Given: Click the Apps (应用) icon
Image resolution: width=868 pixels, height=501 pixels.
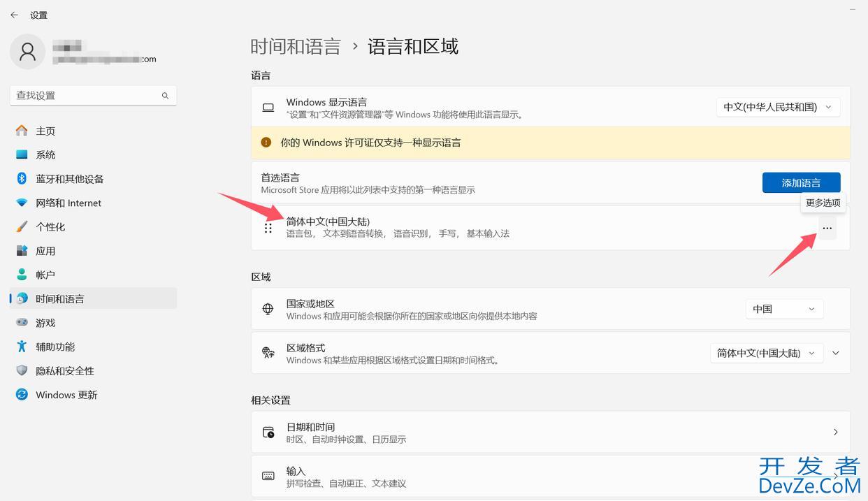Looking at the screenshot, I should [x=22, y=250].
